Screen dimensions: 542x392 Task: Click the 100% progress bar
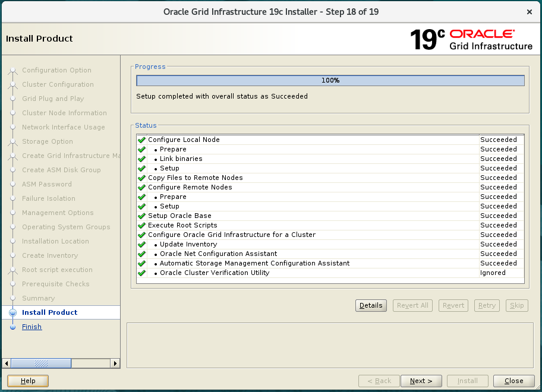[330, 80]
